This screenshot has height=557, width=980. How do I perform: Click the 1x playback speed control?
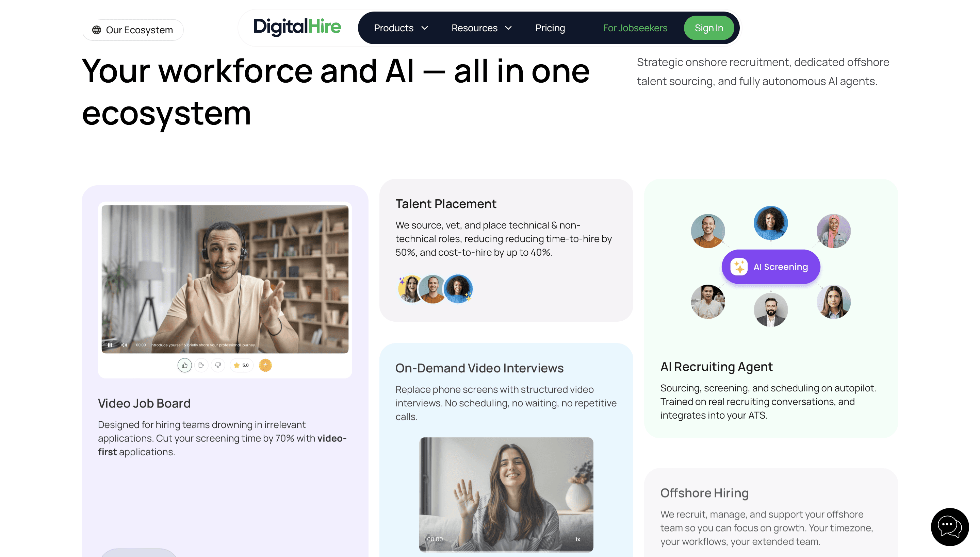(578, 539)
